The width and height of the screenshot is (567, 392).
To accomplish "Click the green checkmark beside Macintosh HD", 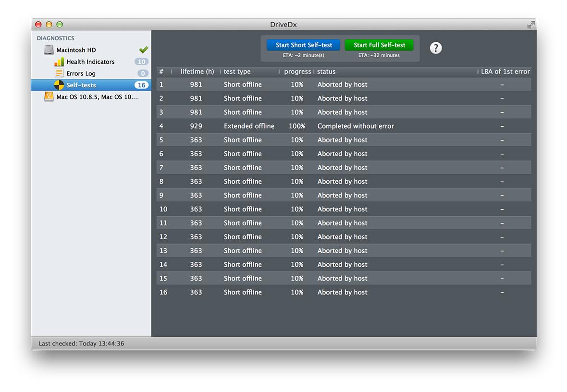I will pos(144,49).
